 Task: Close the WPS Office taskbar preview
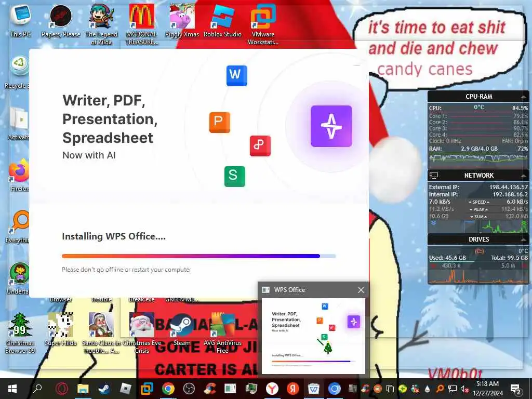361,290
